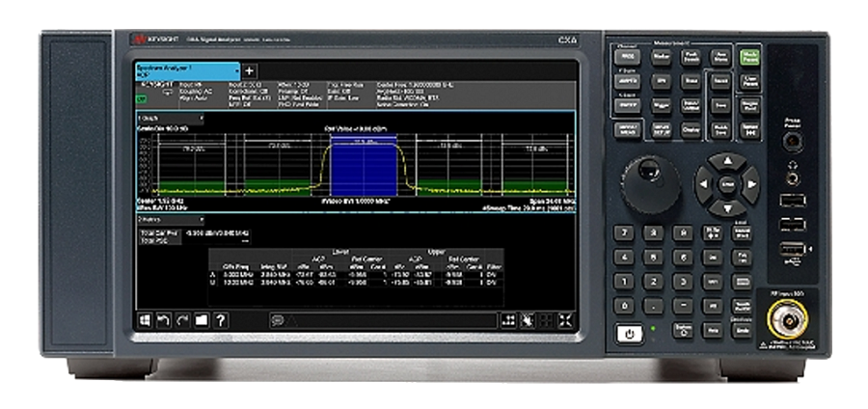868x409 pixels.
Task: Tap the User Preset key
Action: coord(749,81)
